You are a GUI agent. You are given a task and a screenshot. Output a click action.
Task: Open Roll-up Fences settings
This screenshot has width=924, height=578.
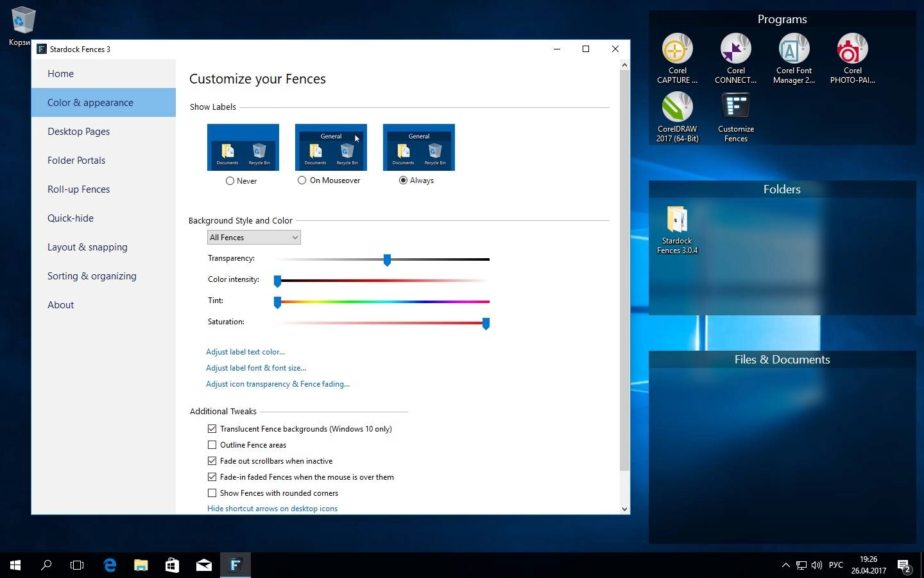[103, 189]
